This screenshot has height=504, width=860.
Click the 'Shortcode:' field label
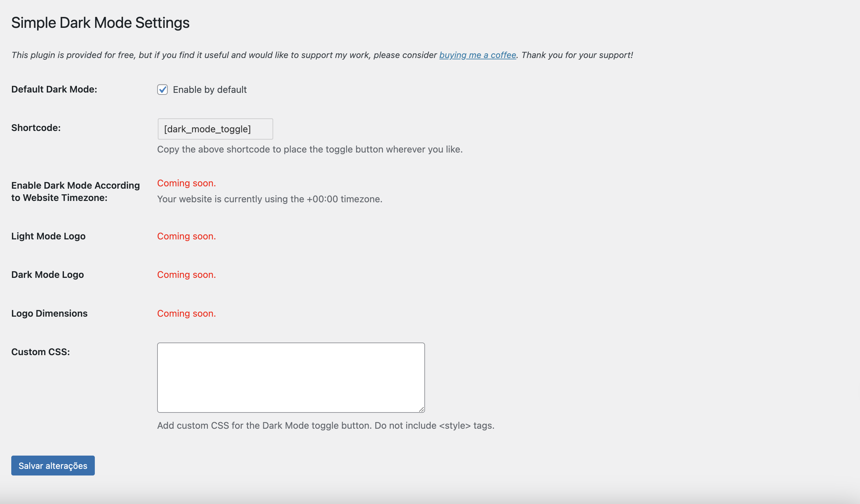pyautogui.click(x=36, y=128)
